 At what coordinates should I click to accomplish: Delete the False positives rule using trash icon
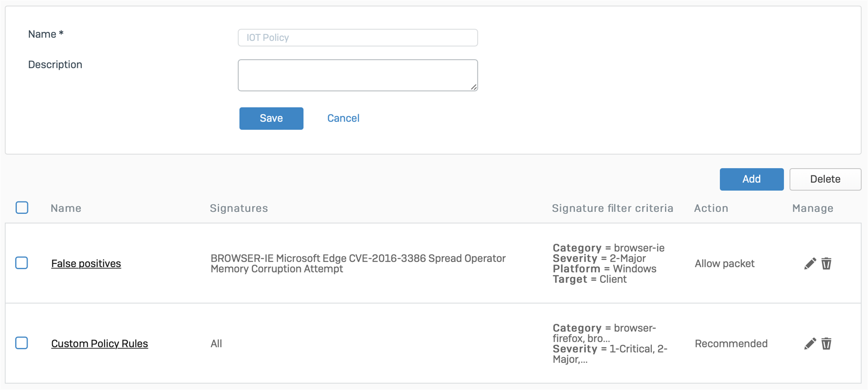tap(826, 263)
